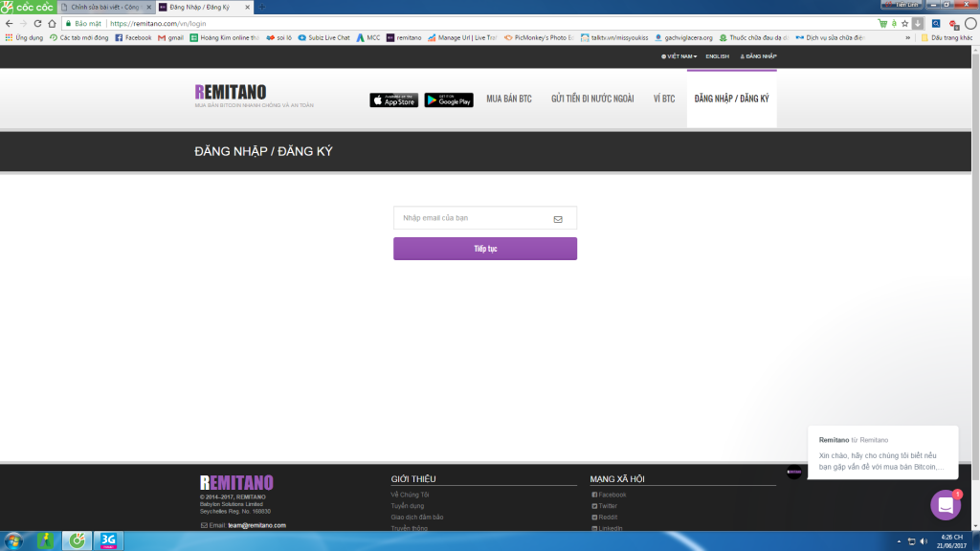The height and width of the screenshot is (551, 980).
Task: Click the envelope icon in the email field
Action: pyautogui.click(x=558, y=219)
